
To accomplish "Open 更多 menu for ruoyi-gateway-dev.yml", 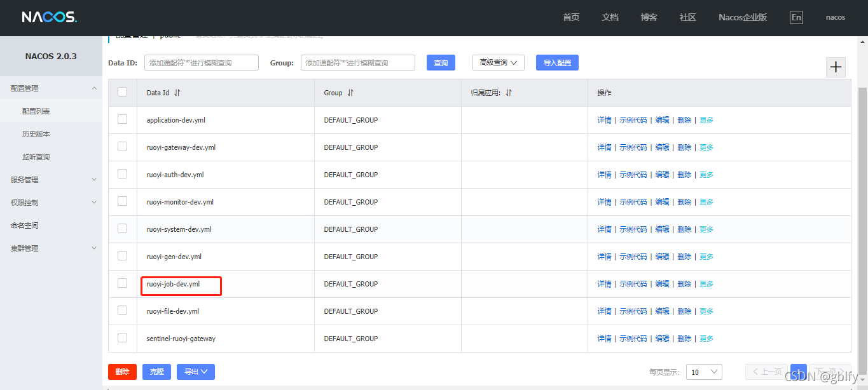I will 706,147.
